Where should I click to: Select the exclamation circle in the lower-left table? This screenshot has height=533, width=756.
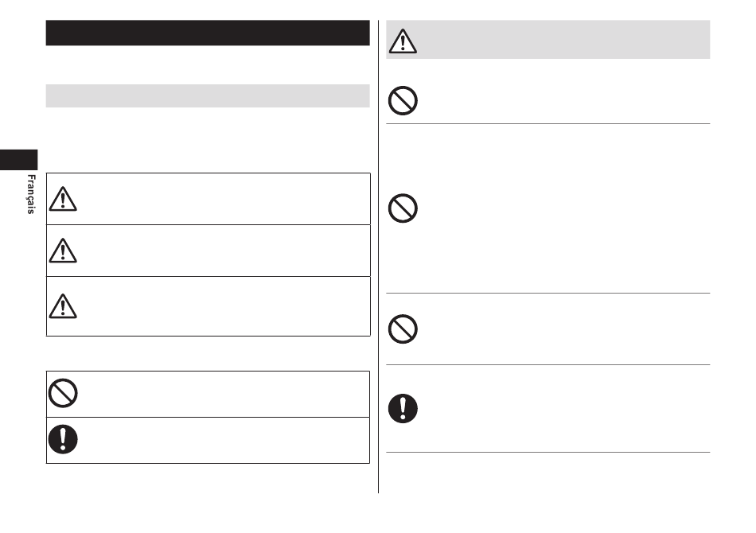(x=63, y=439)
